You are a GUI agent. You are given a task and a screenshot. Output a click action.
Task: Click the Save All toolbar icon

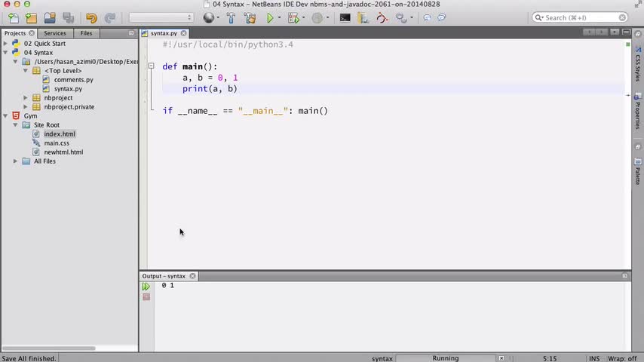[68, 17]
